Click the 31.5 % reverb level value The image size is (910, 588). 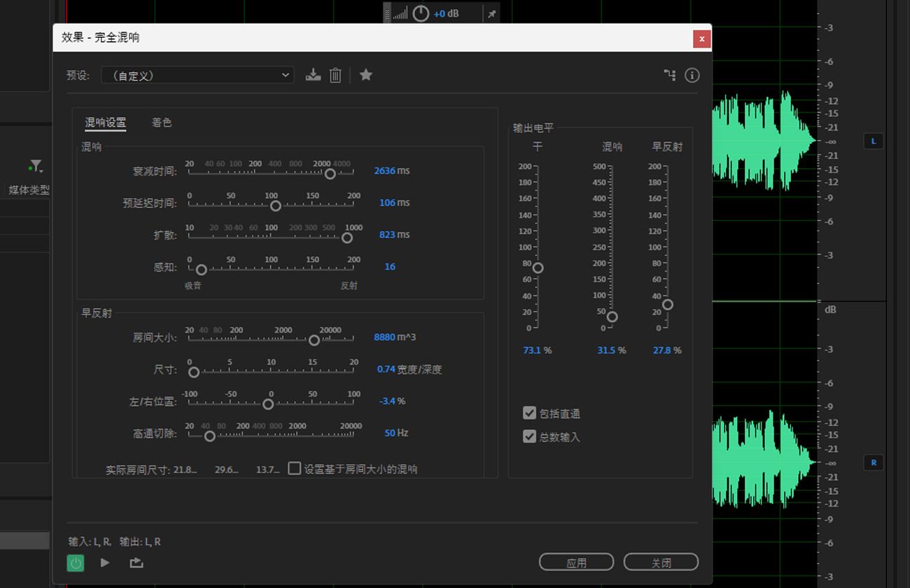pyautogui.click(x=606, y=350)
